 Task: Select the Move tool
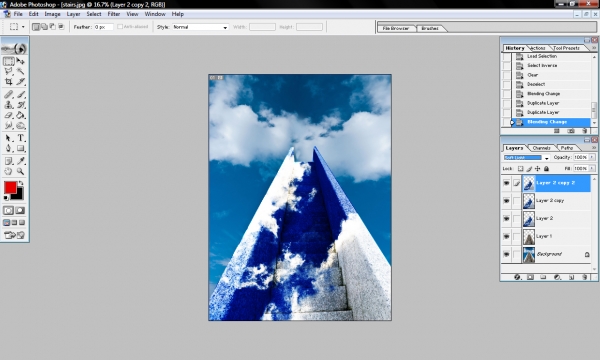(20, 61)
